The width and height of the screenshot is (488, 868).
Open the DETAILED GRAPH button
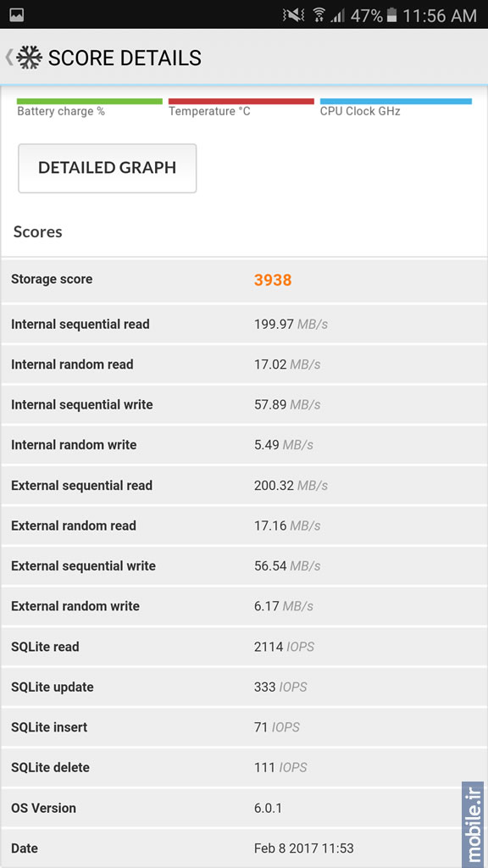click(108, 169)
